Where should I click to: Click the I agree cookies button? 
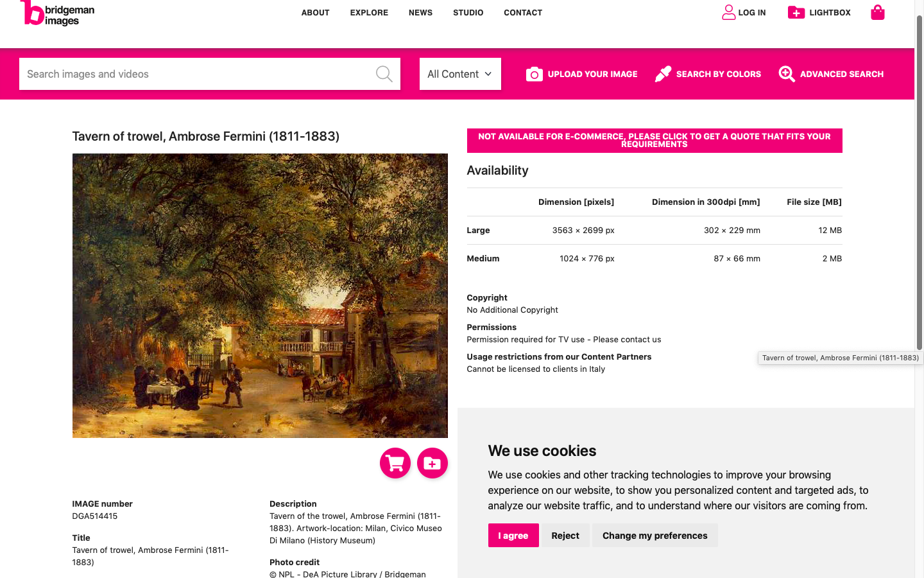[x=513, y=536]
